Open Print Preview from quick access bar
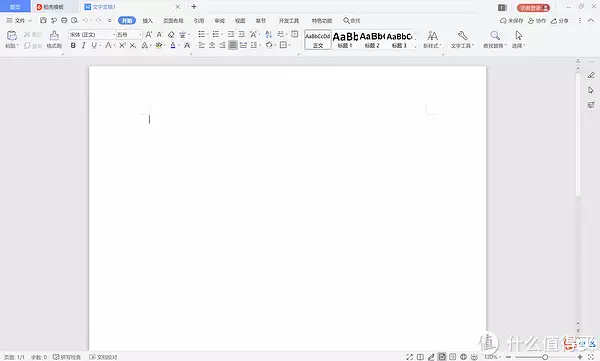Screen dimensions: 600x361 tap(75, 20)
